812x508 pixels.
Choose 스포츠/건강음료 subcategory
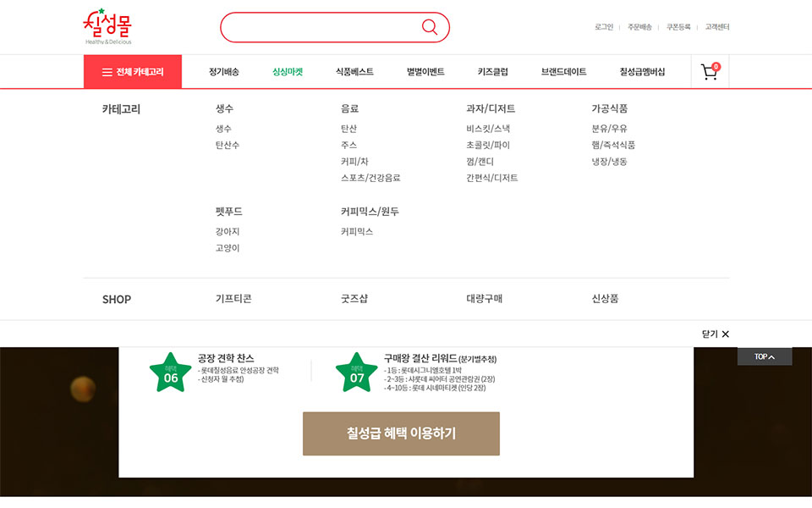pyautogui.click(x=370, y=178)
